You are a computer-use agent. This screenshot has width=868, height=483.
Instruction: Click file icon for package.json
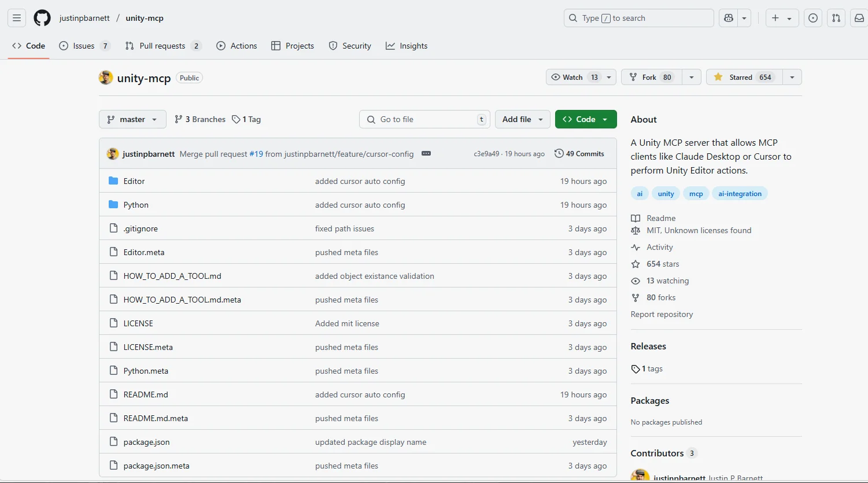[x=113, y=442]
